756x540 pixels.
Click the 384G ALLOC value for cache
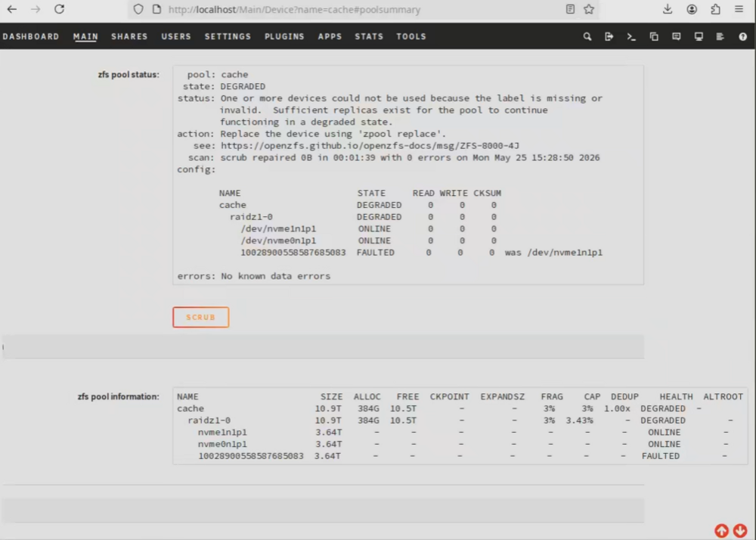(x=368, y=409)
